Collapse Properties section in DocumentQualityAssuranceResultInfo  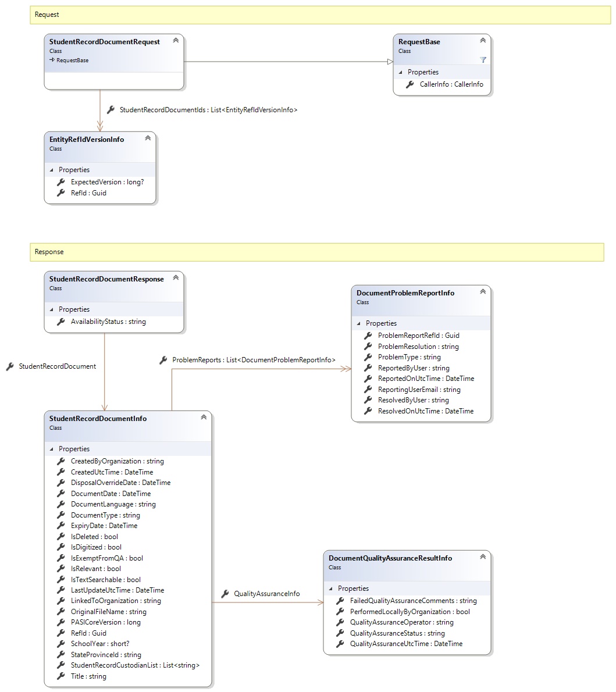point(330,588)
